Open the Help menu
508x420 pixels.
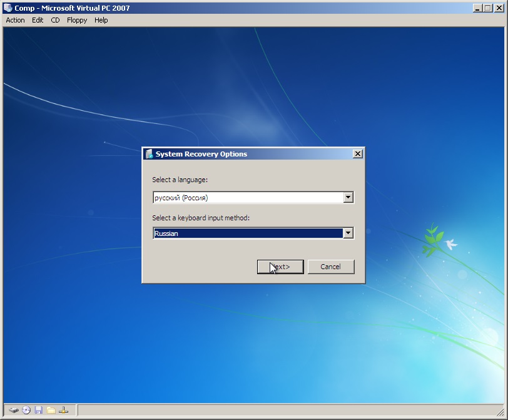[x=101, y=20]
